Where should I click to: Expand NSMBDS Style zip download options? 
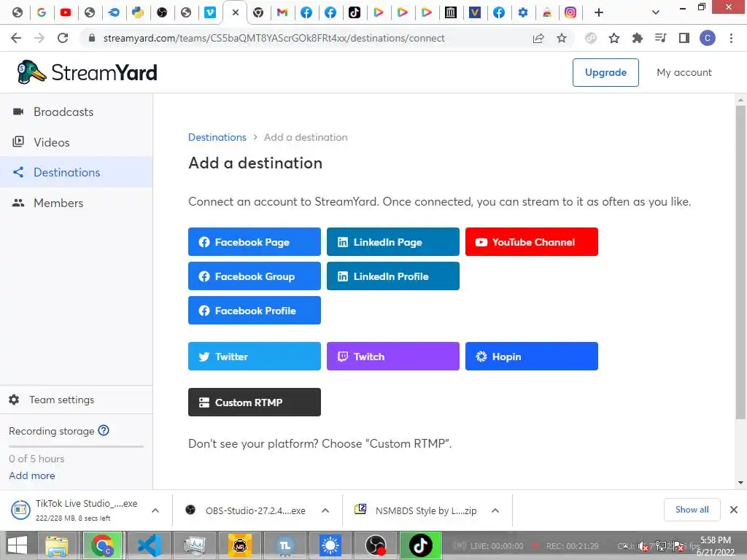coord(495,510)
